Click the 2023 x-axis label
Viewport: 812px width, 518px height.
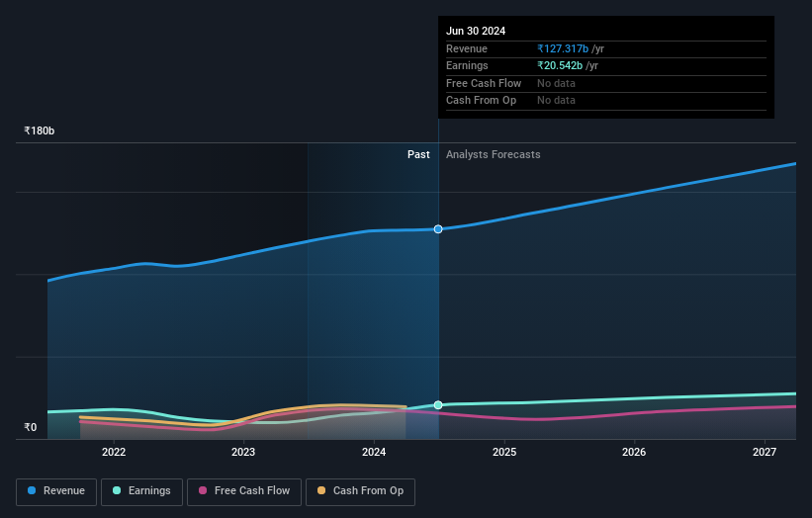[243, 453]
